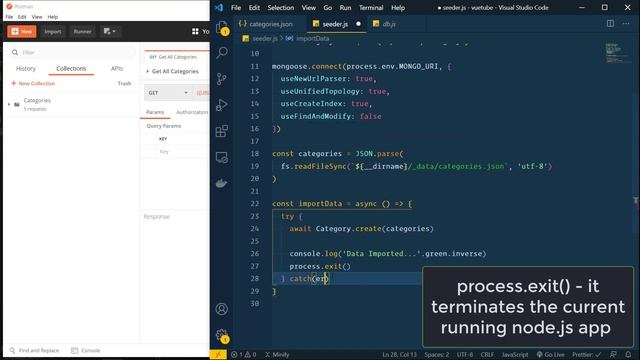The width and height of the screenshot is (640, 360).
Task: Click the Prettier status bar item
Action: pos(587,355)
